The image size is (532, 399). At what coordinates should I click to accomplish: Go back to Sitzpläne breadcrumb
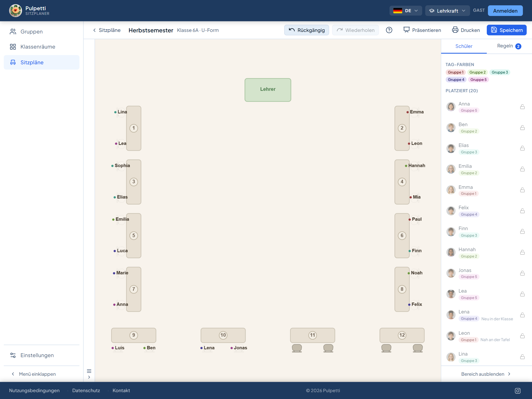107,30
